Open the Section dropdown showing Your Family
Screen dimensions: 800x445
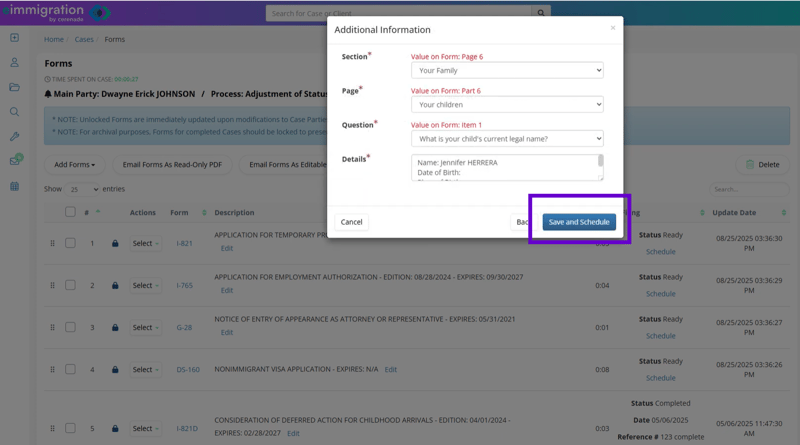pyautogui.click(x=507, y=71)
